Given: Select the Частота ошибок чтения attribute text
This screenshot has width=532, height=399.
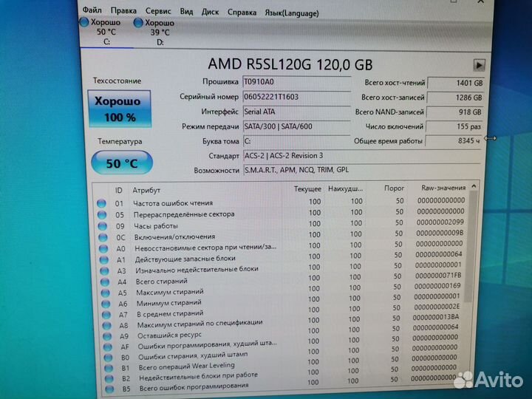Looking at the screenshot, I should 173,203.
